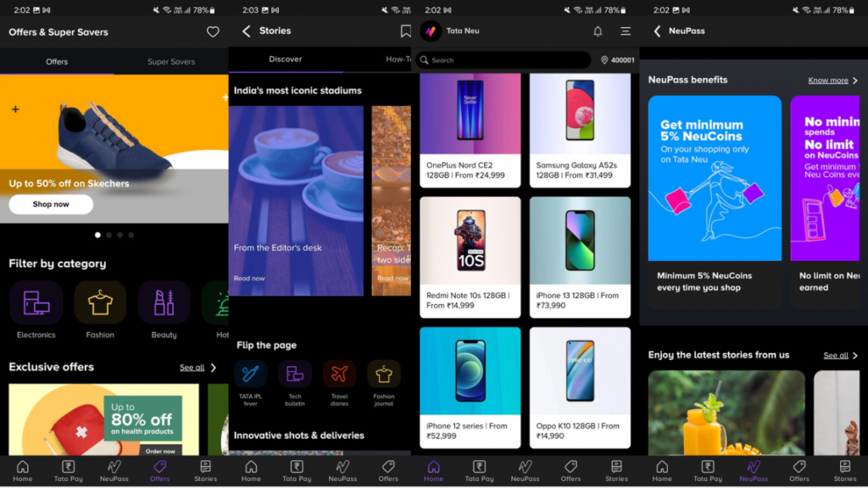Expand See all next to Exclusive offers
The height and width of the screenshot is (488, 868).
198,368
